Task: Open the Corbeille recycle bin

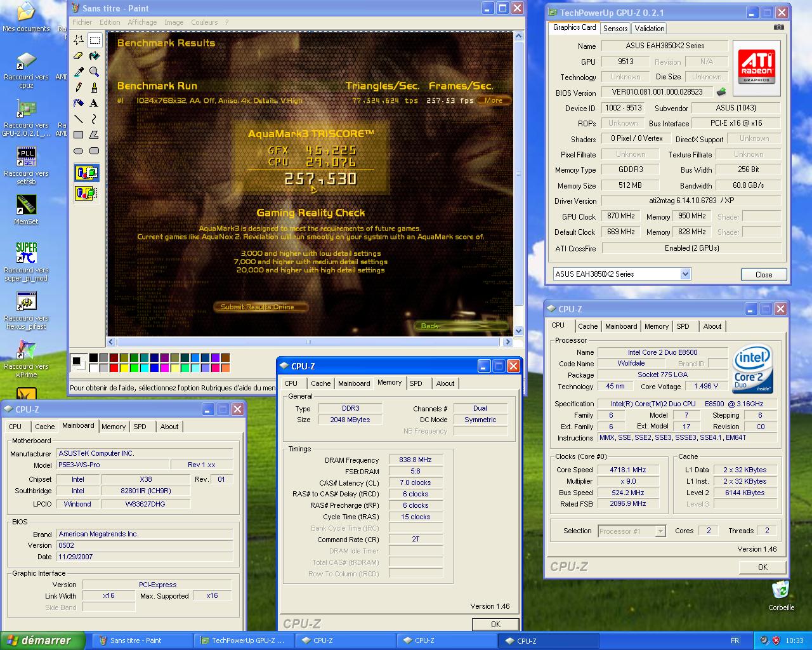Action: (781, 595)
